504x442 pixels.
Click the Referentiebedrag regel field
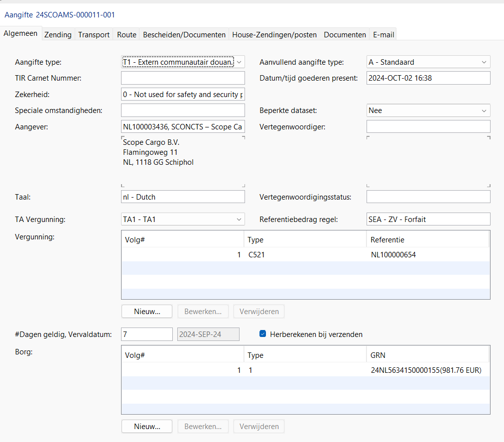(428, 219)
